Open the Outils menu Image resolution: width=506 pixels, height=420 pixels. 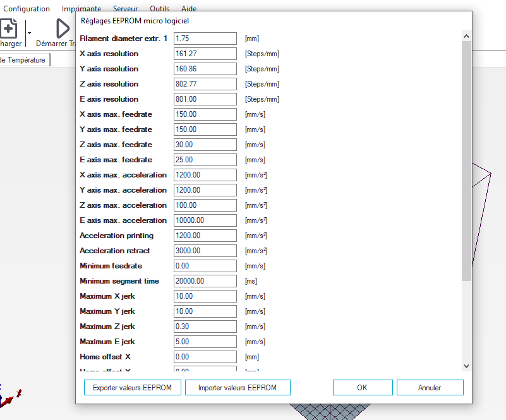coord(159,9)
